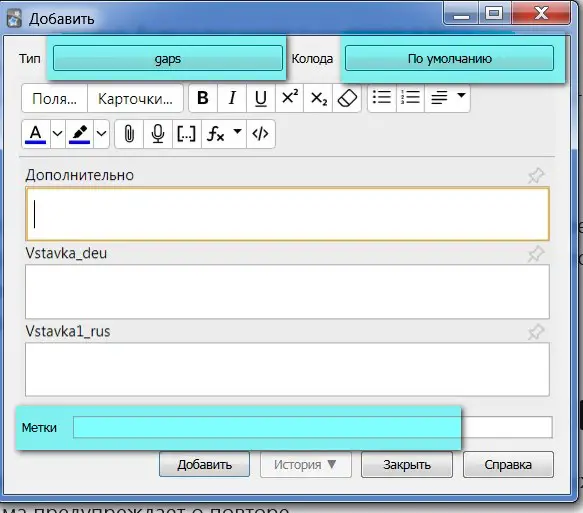The image size is (583, 513).
Task: Open the highlight color dropdown arrow
Action: [102, 134]
